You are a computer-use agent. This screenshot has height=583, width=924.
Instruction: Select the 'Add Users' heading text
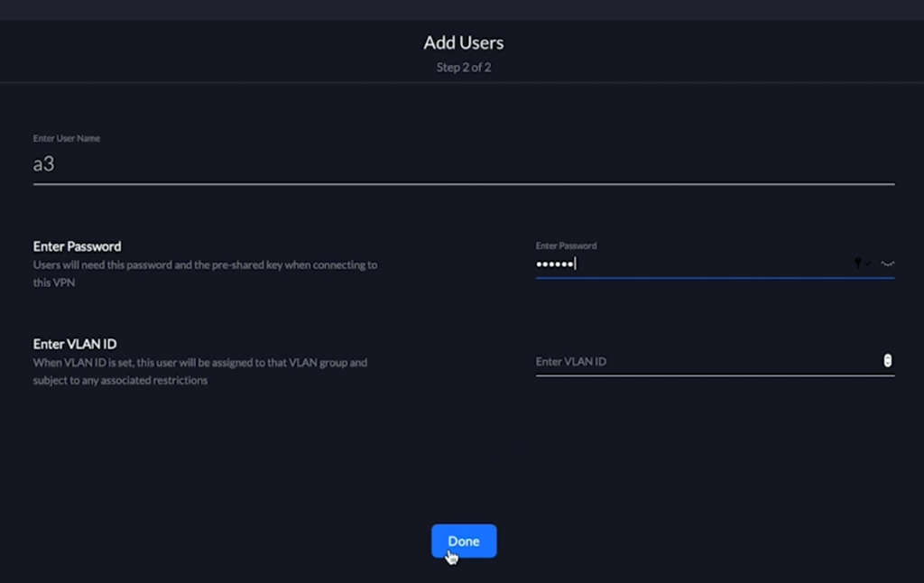click(464, 42)
